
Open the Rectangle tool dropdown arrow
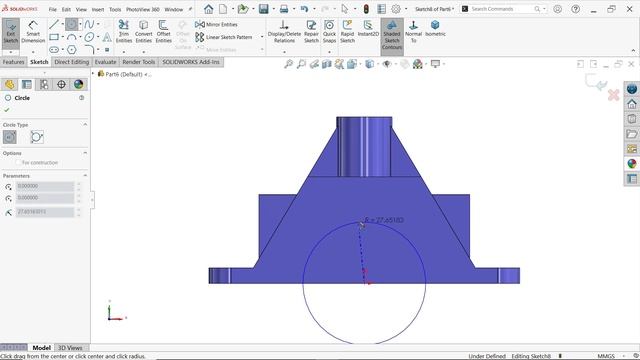pyautogui.click(x=62, y=37)
